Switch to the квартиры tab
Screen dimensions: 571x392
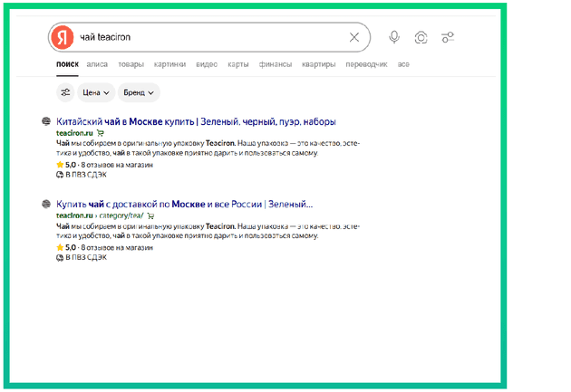(319, 64)
